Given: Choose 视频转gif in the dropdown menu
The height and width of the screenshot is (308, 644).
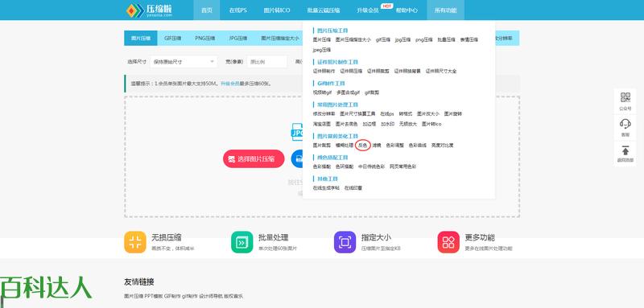Looking at the screenshot, I should pyautogui.click(x=323, y=92).
